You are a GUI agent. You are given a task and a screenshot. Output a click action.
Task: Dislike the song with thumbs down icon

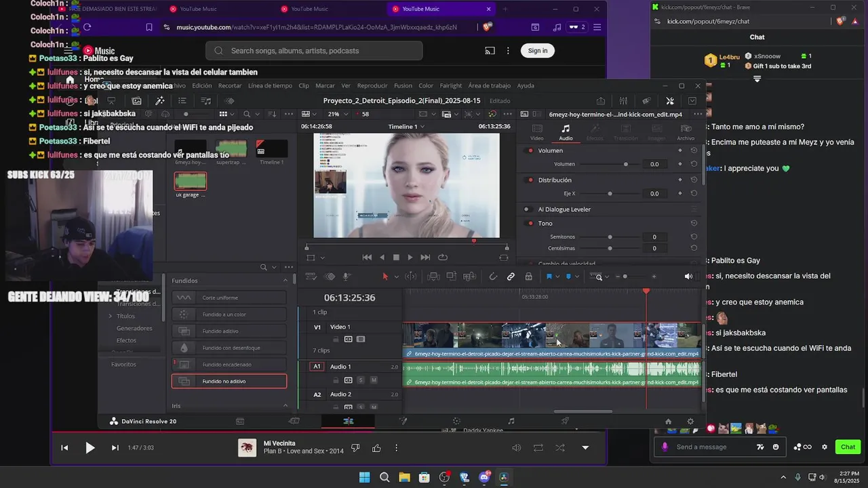[355, 448]
